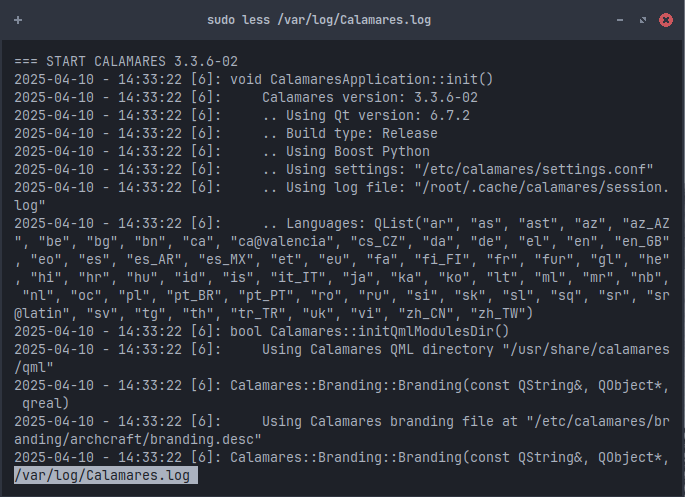Click the "fi_FI" language entry
685x497 pixels.
point(442,259)
